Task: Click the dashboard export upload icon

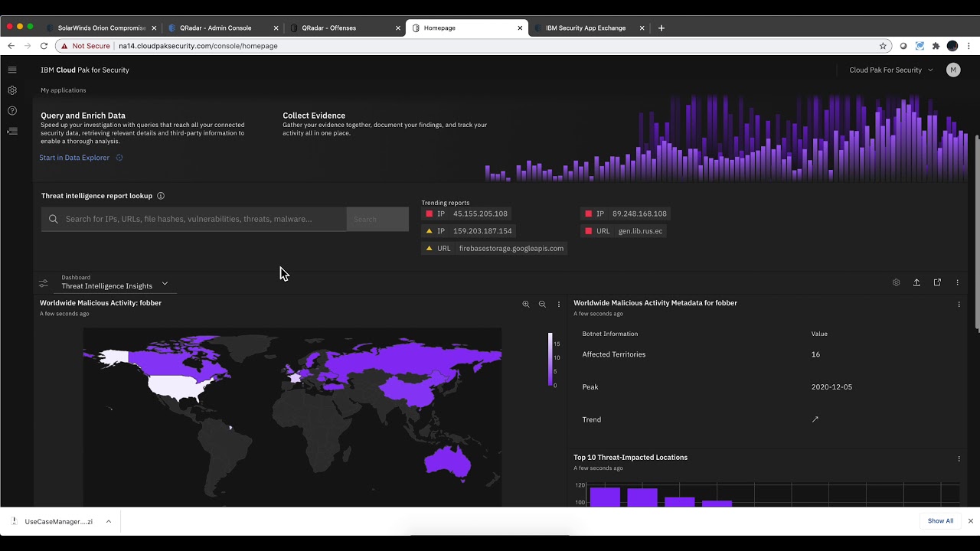Action: [916, 282]
